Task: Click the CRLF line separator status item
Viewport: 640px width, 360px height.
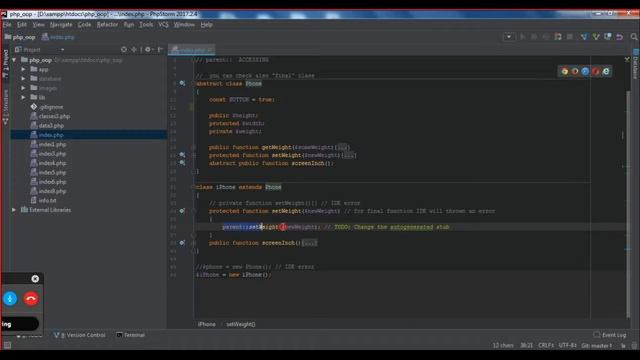Action: click(546, 345)
